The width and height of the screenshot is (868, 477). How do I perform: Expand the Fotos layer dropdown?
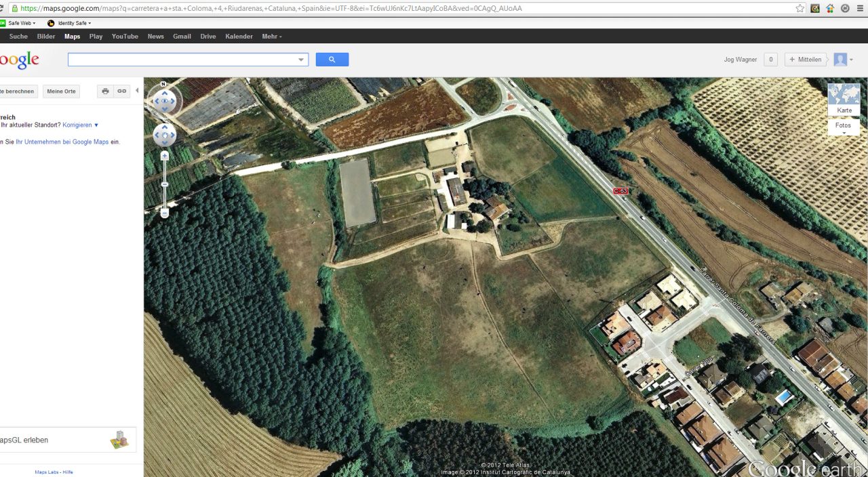coord(844,127)
